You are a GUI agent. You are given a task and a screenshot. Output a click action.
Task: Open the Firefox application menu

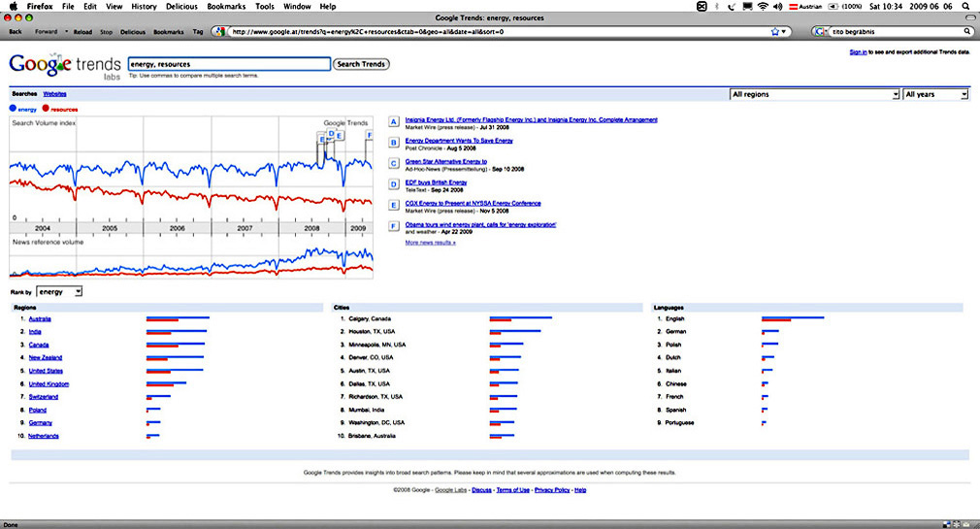pos(40,6)
